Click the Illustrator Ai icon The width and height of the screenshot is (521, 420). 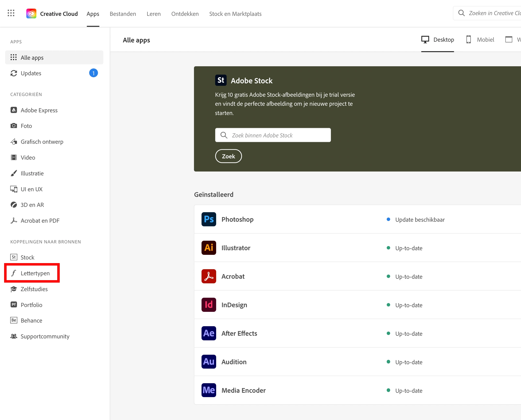pos(209,248)
